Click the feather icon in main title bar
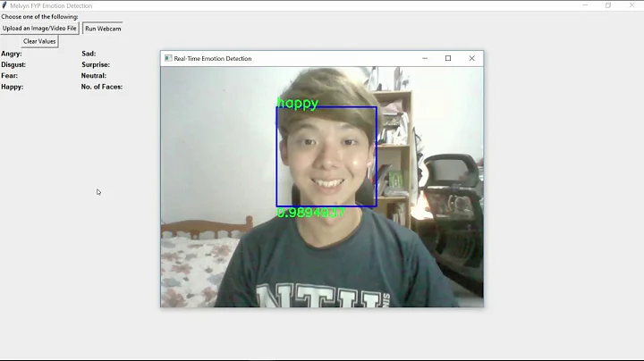The width and height of the screenshot is (644, 361). click(4, 5)
